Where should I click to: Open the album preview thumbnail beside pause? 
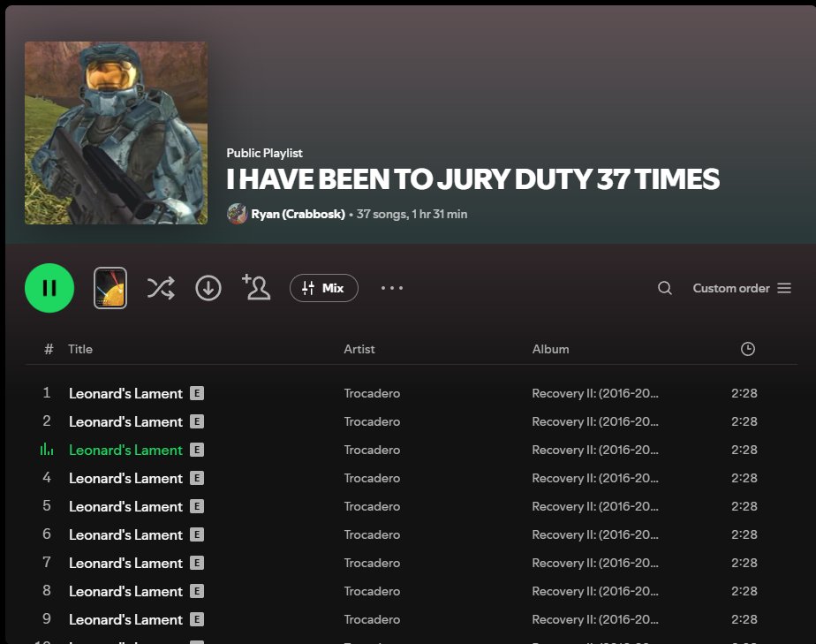click(110, 288)
